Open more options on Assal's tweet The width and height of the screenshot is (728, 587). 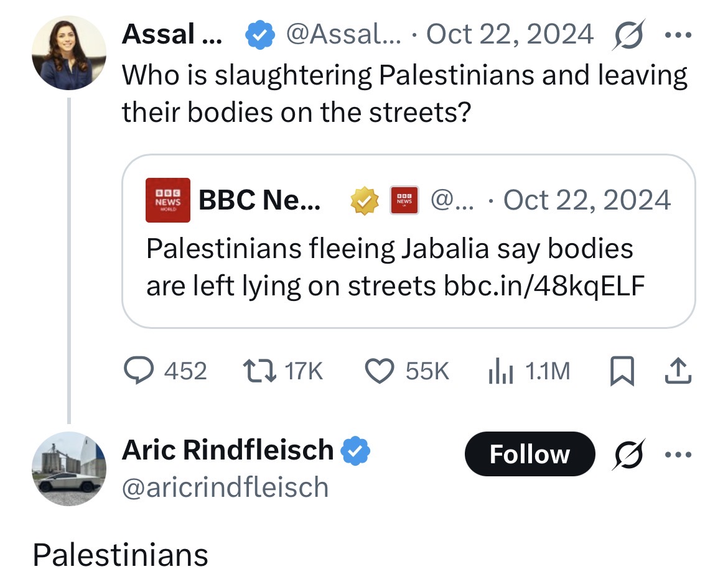(678, 35)
